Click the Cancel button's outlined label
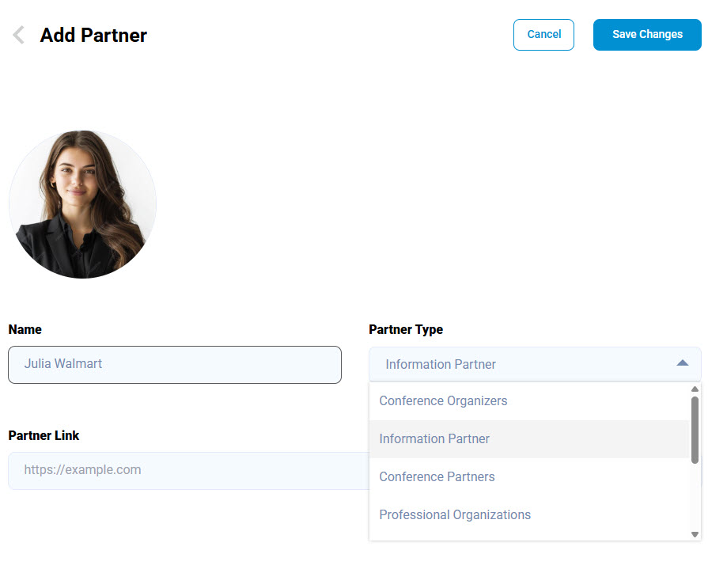Viewport: 727px width, 588px height. coord(543,35)
